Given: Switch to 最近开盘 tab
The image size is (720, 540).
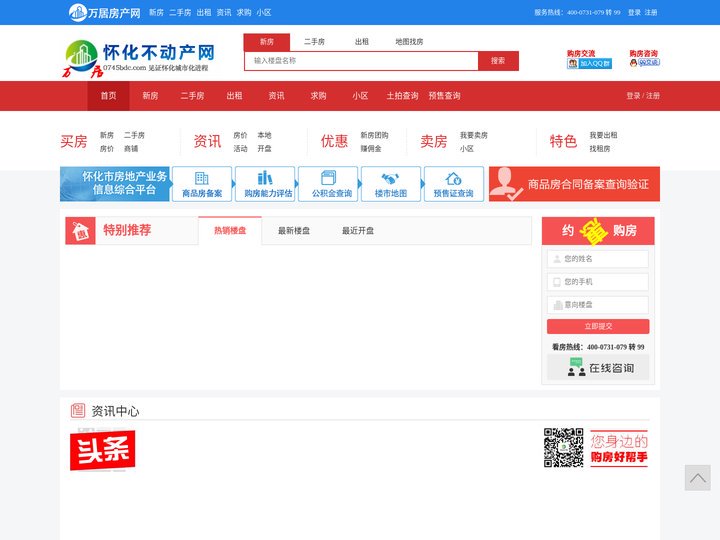Looking at the screenshot, I should (358, 231).
